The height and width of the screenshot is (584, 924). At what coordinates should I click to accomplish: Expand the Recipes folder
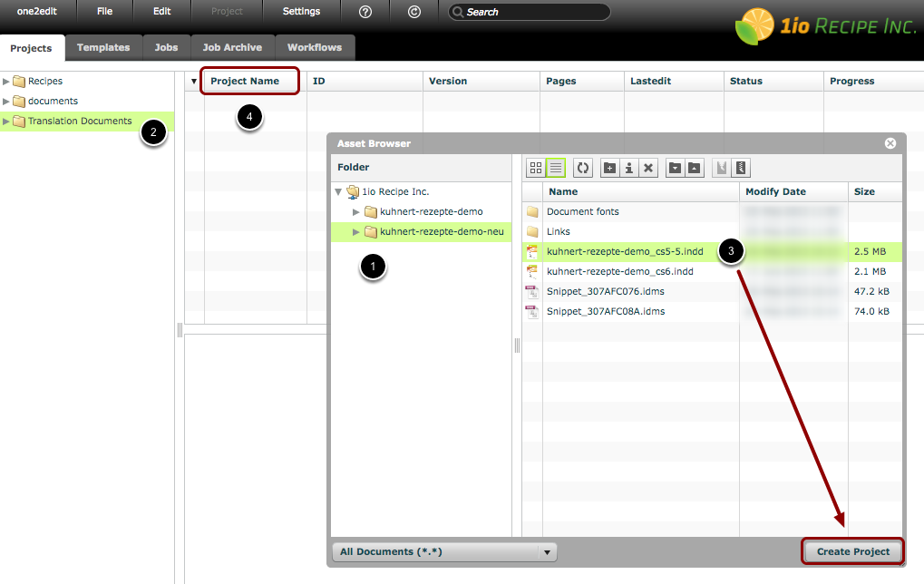point(5,82)
